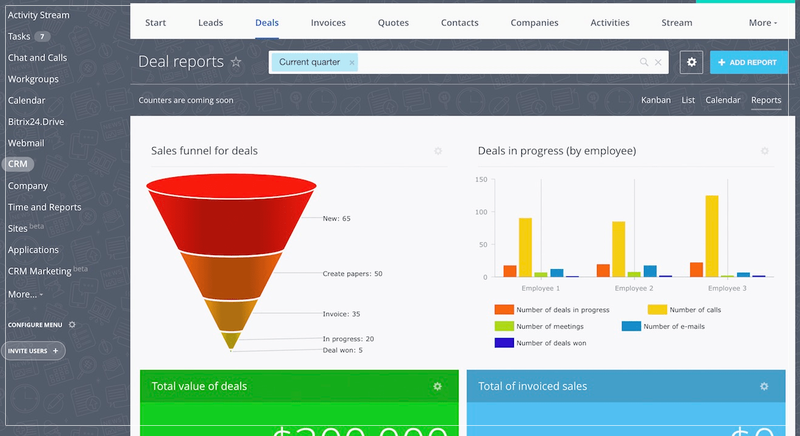Expand the More dropdown in top navigation

point(761,22)
